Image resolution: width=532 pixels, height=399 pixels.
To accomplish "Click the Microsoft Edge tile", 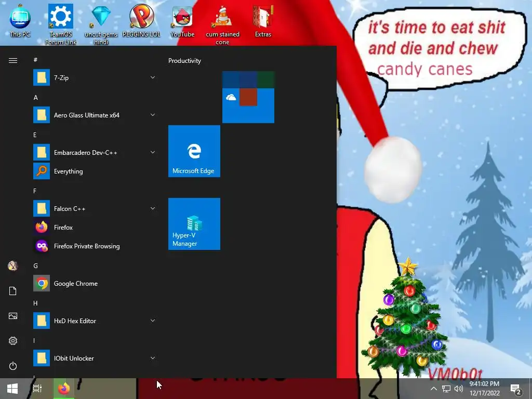I will [x=194, y=151].
